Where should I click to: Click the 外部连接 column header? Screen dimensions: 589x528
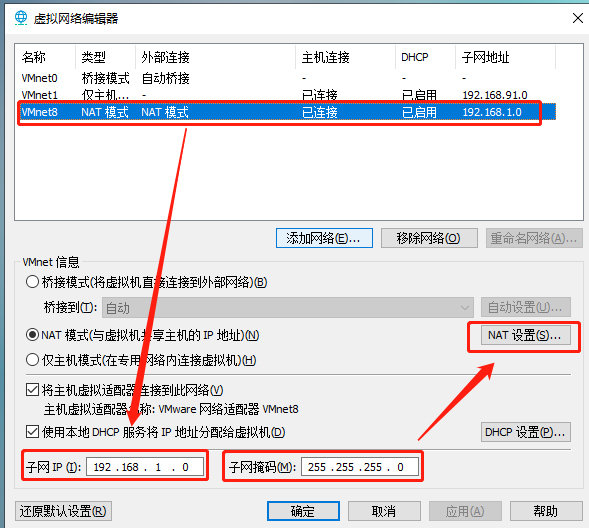[x=216, y=57]
